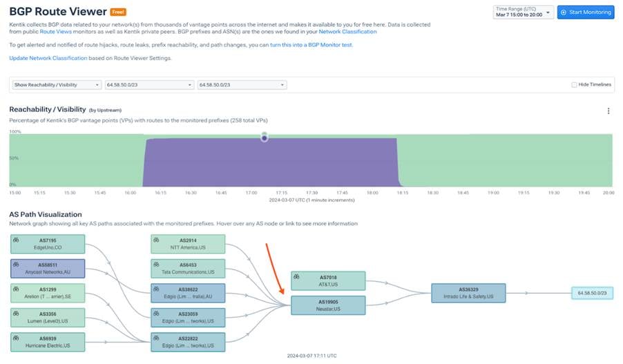The width and height of the screenshot is (623, 364).
Task: Select the AS6453 Tata Communications node
Action: (188, 268)
